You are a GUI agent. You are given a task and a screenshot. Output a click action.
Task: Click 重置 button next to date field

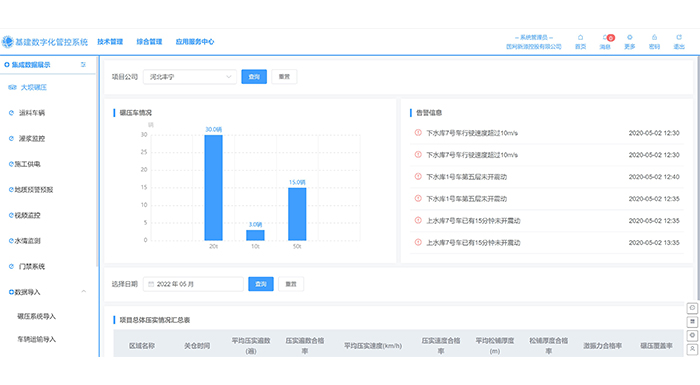(x=291, y=284)
